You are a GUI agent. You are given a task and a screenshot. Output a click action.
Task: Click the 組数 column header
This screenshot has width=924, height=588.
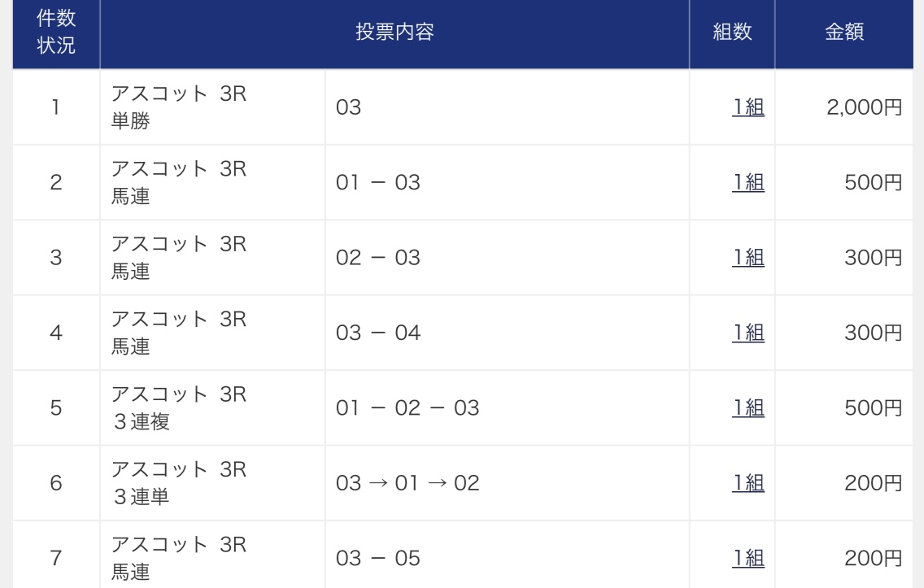pyautogui.click(x=732, y=33)
